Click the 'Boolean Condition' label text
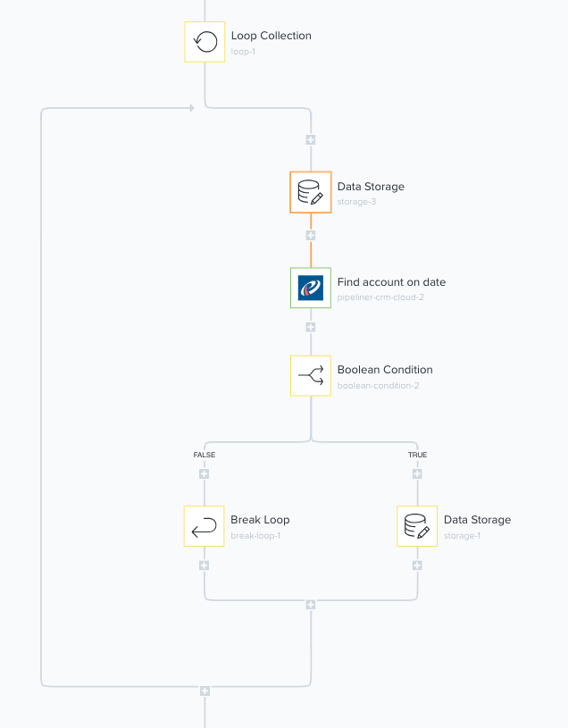Viewport: 568px width, 728px height. pos(384,370)
